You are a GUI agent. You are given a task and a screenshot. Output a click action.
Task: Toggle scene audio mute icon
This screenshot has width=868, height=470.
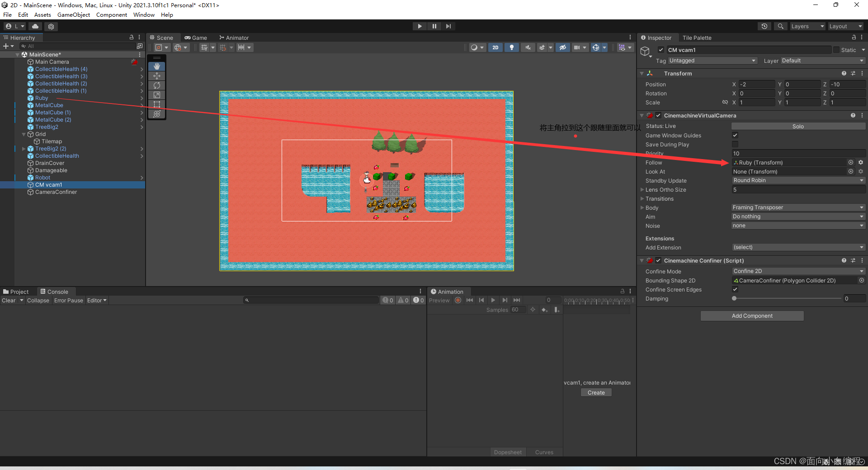[x=528, y=47]
